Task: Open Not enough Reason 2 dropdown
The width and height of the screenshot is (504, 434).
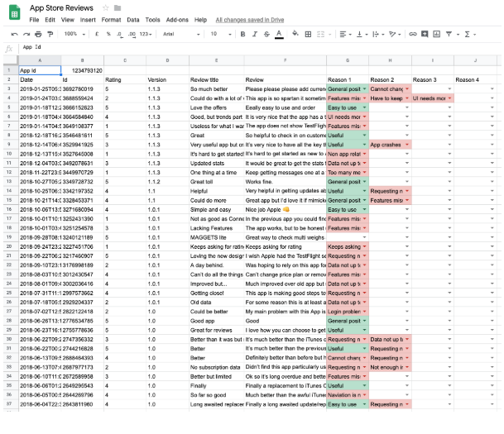Action: (x=407, y=367)
